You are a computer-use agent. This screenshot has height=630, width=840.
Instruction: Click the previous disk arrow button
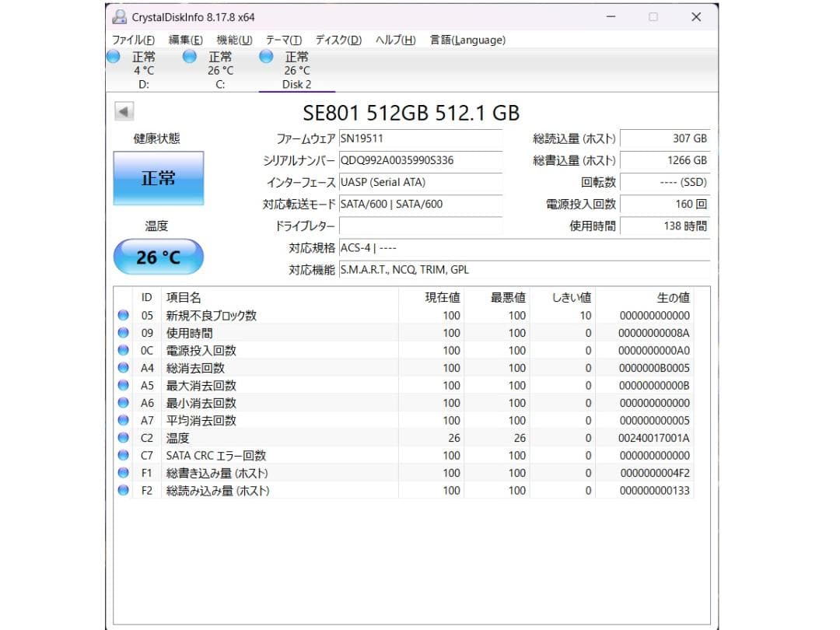coord(124,111)
